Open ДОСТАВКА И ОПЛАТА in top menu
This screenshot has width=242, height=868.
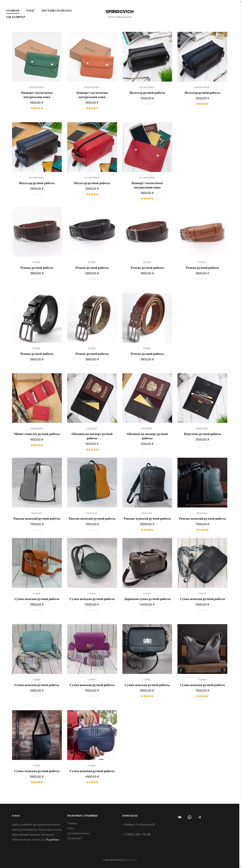(57, 10)
